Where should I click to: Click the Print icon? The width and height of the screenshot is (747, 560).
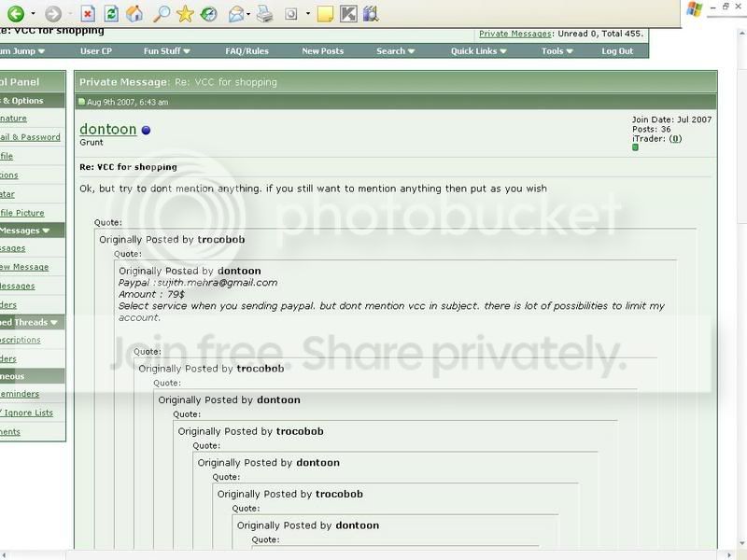(x=265, y=14)
